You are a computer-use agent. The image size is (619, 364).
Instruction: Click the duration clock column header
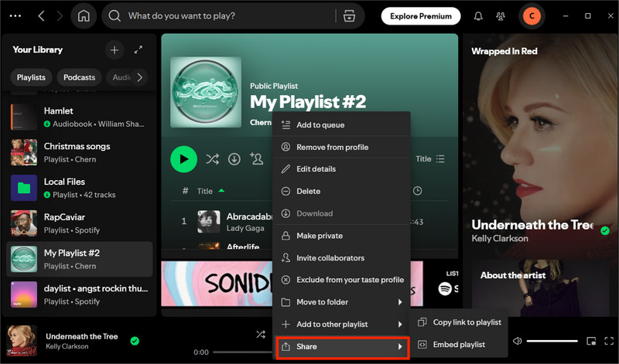click(x=417, y=191)
